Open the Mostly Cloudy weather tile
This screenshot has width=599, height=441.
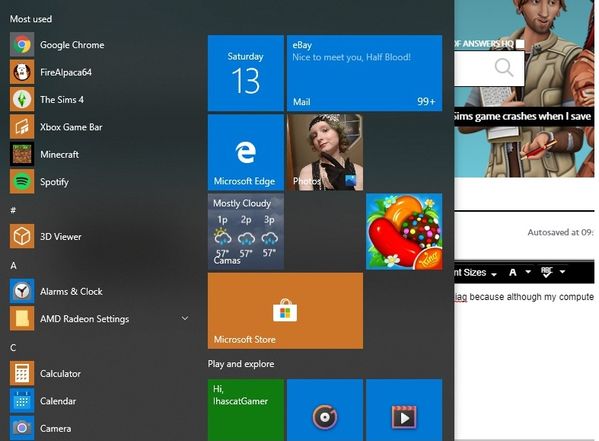(x=246, y=232)
